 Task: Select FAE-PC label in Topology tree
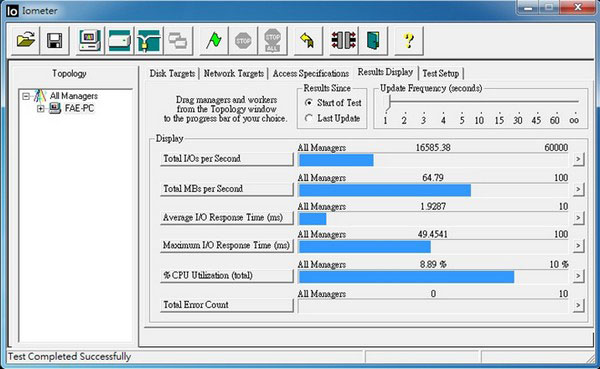point(79,108)
